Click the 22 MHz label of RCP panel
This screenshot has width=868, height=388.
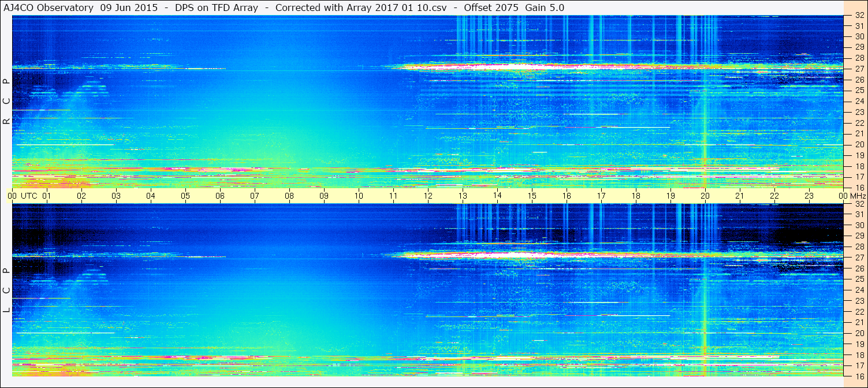[859, 123]
